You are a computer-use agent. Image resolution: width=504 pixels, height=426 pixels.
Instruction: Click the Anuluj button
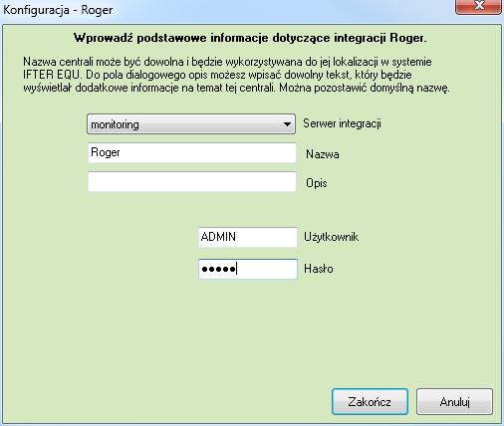(454, 402)
